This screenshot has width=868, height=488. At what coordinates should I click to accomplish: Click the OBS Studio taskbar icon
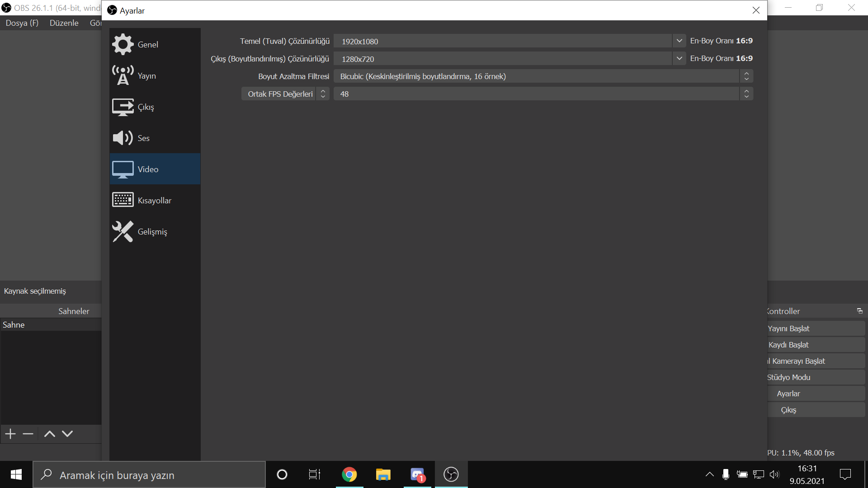pyautogui.click(x=451, y=474)
